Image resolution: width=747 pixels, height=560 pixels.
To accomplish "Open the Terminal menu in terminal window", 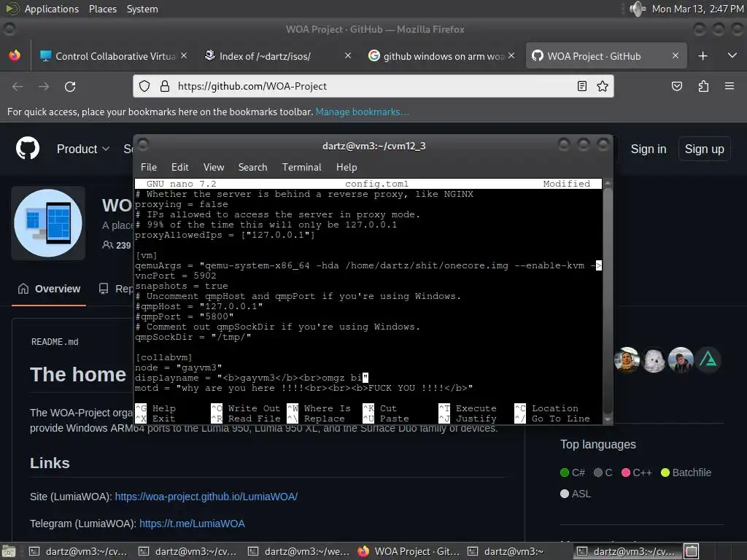I will tap(301, 167).
